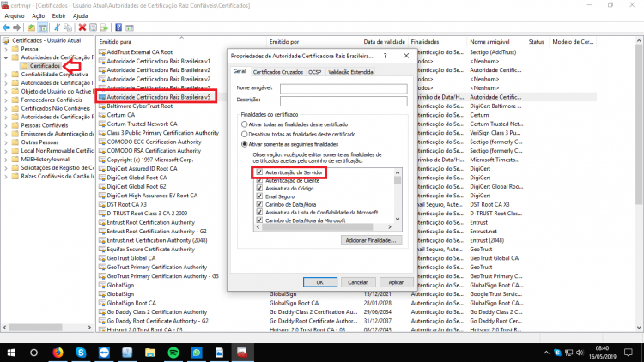Open Spotify from the taskbar

point(173,353)
